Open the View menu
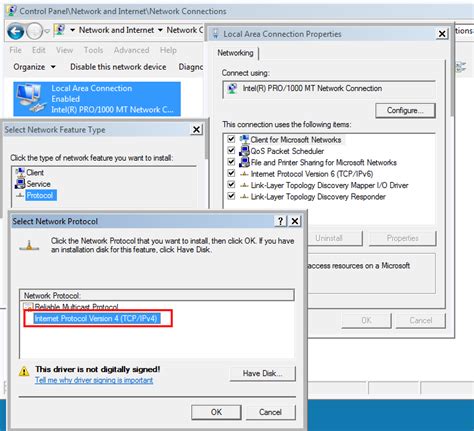 point(64,50)
